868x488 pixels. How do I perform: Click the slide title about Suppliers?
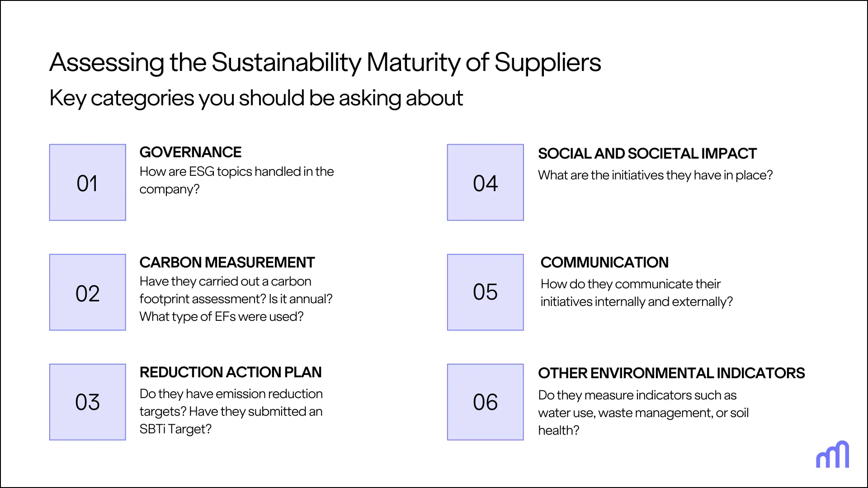click(x=325, y=62)
